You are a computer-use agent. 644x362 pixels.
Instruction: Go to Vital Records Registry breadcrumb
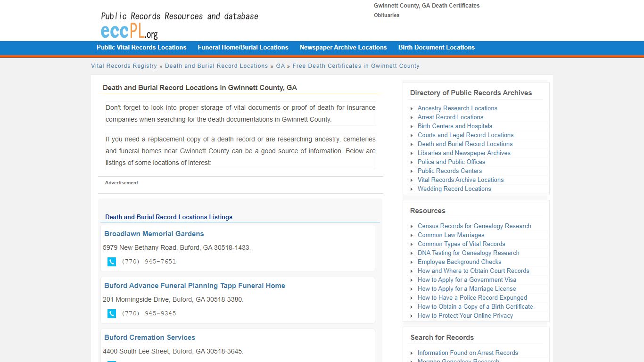point(124,66)
